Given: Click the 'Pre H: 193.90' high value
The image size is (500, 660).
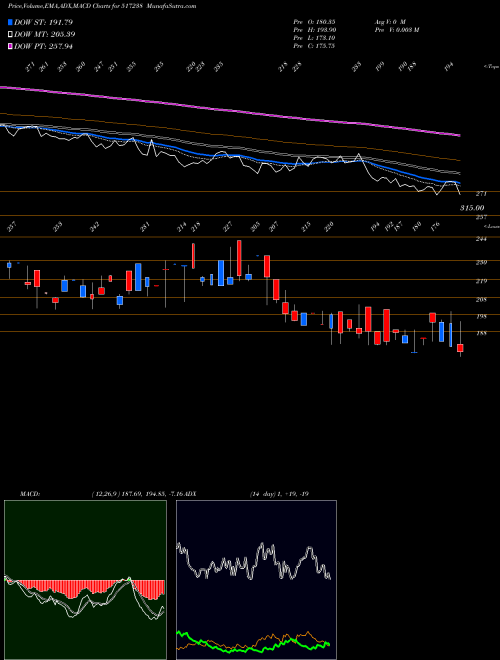Looking at the screenshot, I should [x=314, y=30].
